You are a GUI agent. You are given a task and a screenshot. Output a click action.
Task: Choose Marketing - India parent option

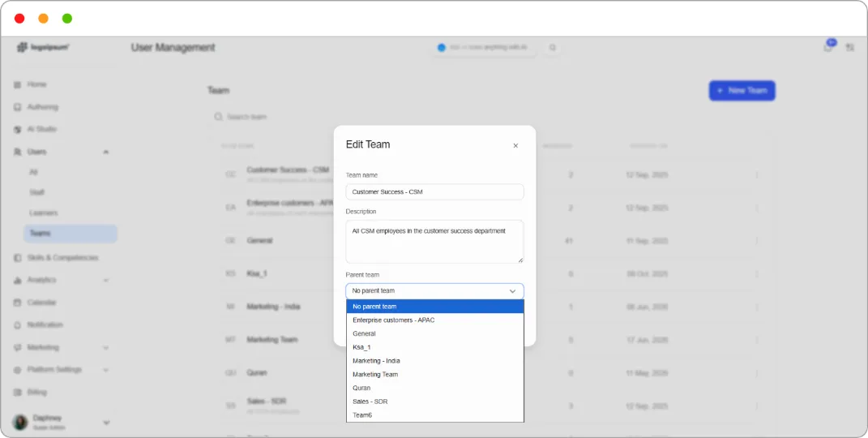(434, 360)
